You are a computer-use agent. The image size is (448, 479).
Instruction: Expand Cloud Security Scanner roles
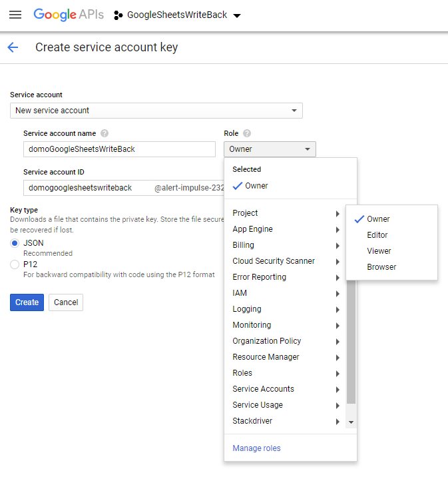286,261
